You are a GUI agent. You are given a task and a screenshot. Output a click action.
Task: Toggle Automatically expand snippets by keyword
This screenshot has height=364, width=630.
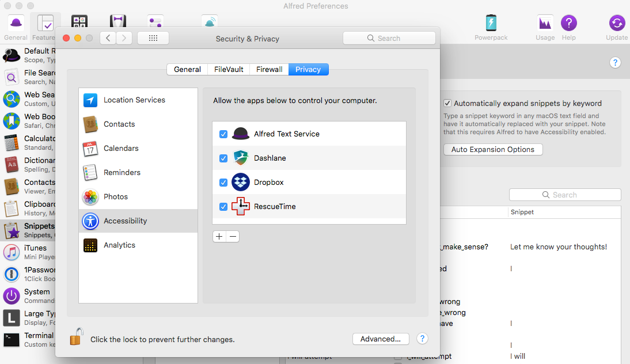tap(447, 103)
